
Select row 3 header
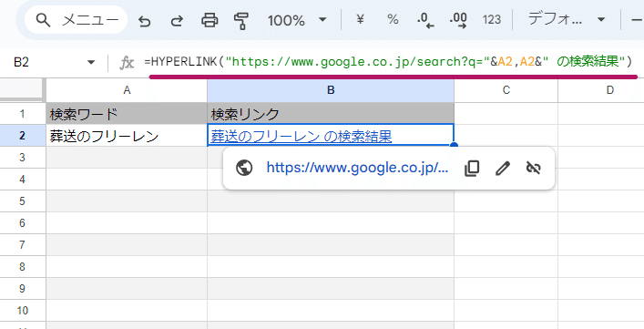pyautogui.click(x=23, y=157)
